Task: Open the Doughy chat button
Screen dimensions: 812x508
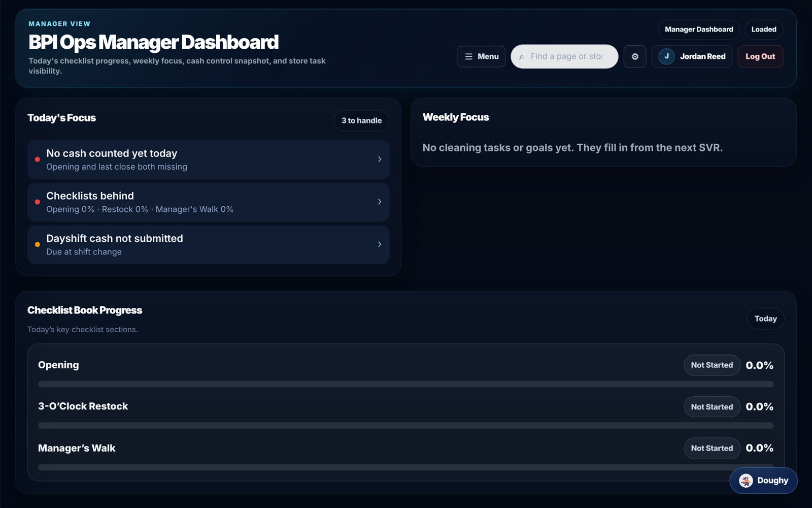Action: click(x=763, y=481)
